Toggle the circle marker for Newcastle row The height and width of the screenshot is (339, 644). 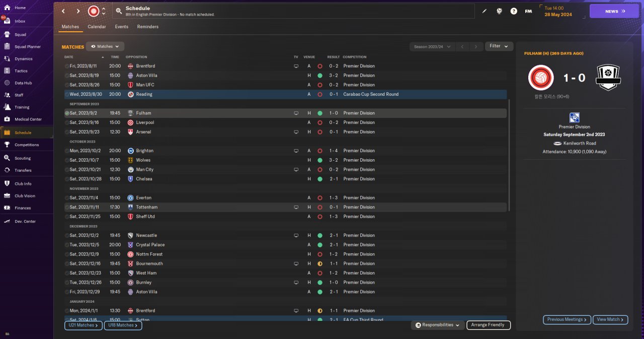point(67,235)
